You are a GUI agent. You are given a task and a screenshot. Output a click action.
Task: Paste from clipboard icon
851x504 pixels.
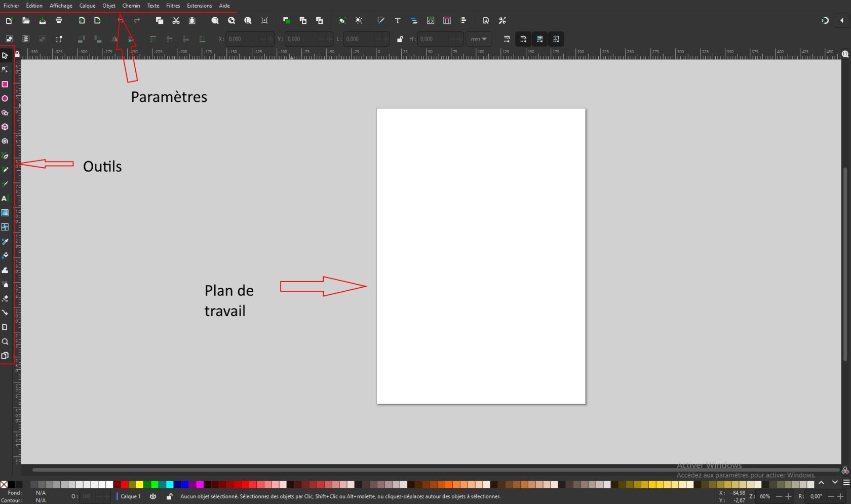click(x=192, y=20)
